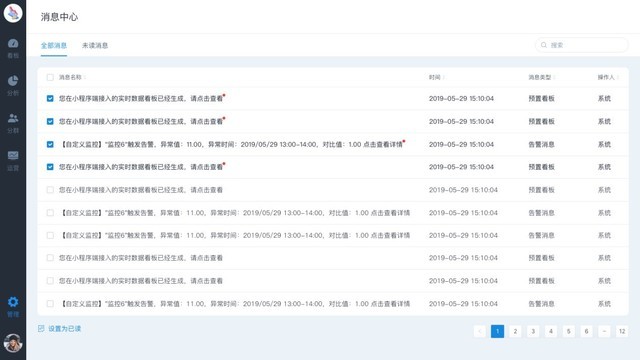The image size is (640, 360).
Task: Open the 看板 dashboard section
Action: click(x=13, y=48)
